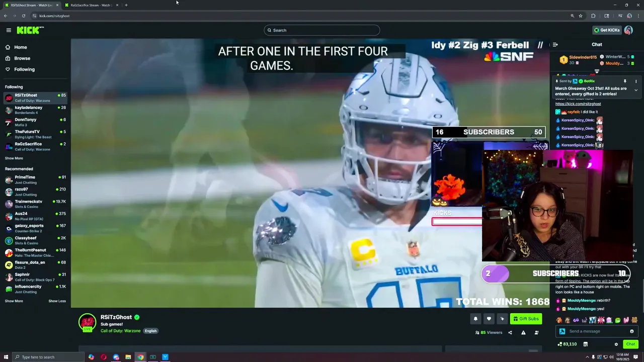The width and height of the screenshot is (644, 362).
Task: Click the kick.com/rsitzghost address bar
Action: [x=302, y=16]
